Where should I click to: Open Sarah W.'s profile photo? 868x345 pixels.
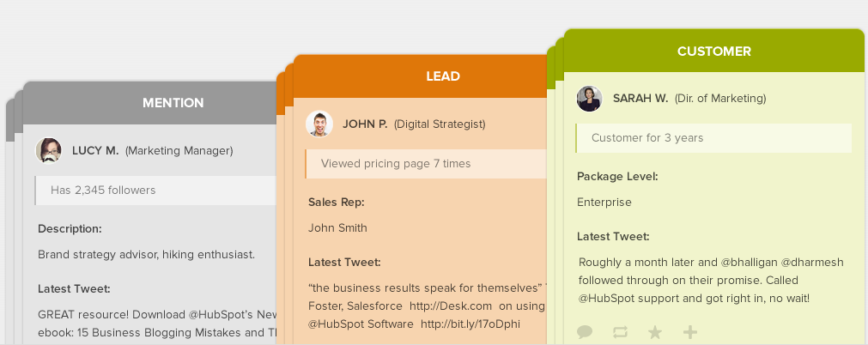tap(589, 99)
